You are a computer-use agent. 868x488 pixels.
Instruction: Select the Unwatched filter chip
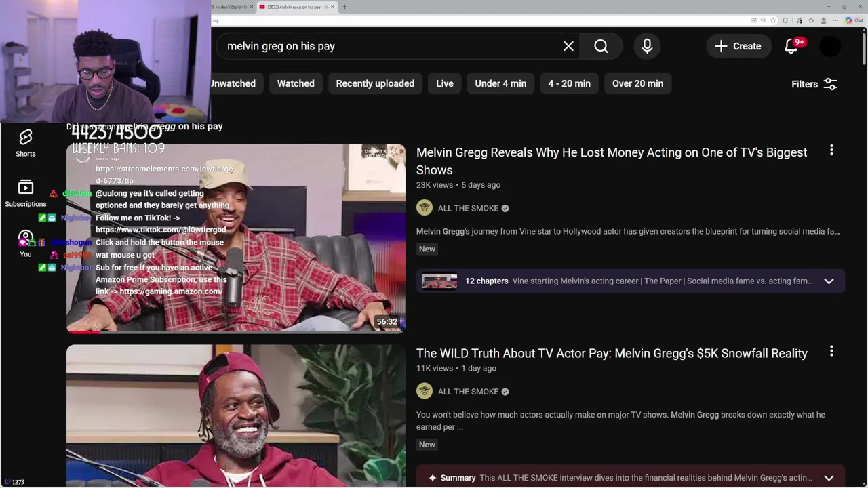[x=233, y=83]
